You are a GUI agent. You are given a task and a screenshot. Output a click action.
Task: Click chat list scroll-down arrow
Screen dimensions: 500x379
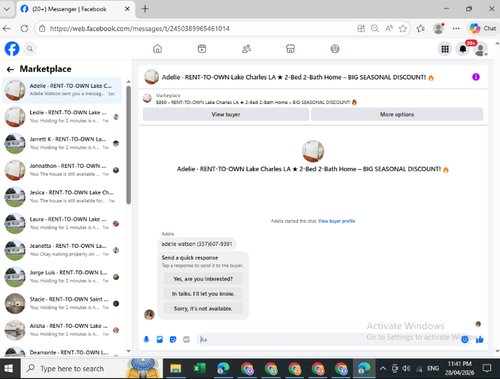(129, 351)
